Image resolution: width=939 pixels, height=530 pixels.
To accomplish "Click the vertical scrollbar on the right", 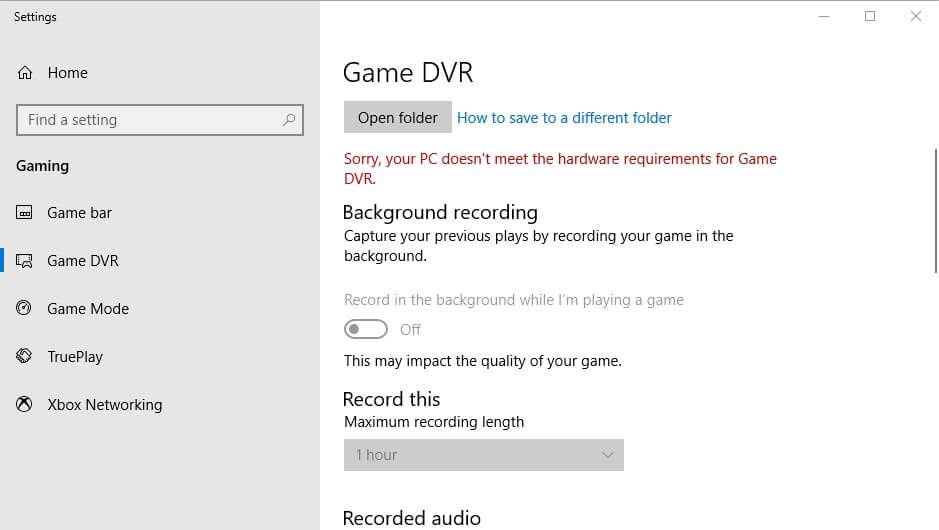I will 935,210.
